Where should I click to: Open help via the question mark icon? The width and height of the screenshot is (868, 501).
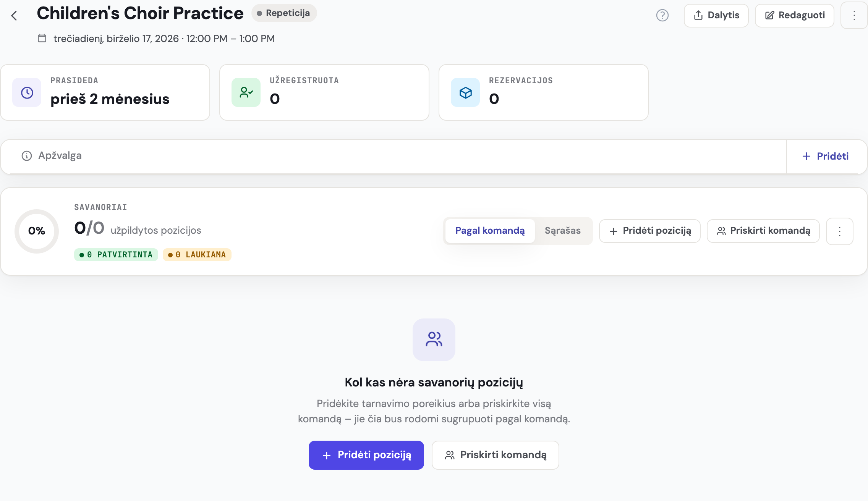click(662, 15)
